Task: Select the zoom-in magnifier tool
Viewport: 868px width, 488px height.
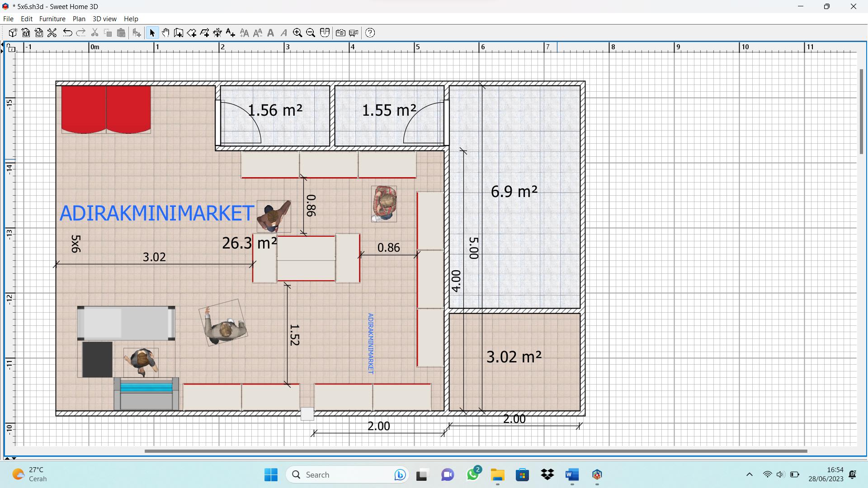Action: (x=297, y=33)
